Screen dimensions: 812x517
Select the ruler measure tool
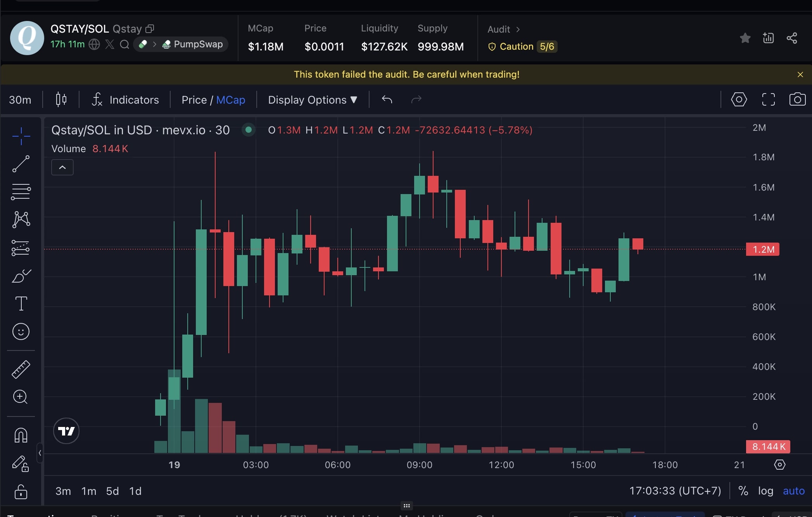[x=21, y=370]
